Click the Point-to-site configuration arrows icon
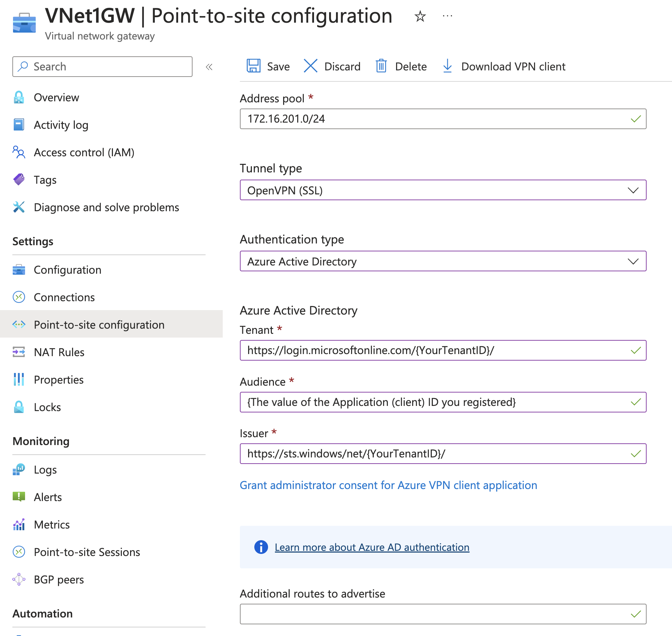Image resolution: width=672 pixels, height=636 pixels. [19, 324]
